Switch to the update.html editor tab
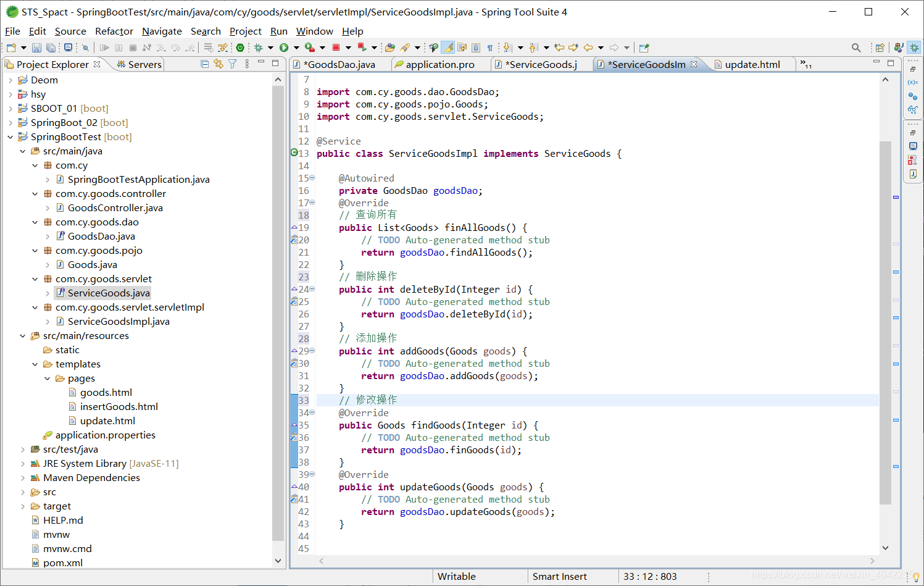924x586 pixels. 752,64
